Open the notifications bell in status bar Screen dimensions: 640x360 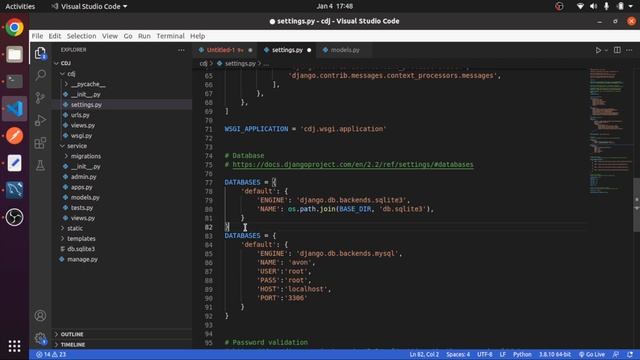point(630,354)
